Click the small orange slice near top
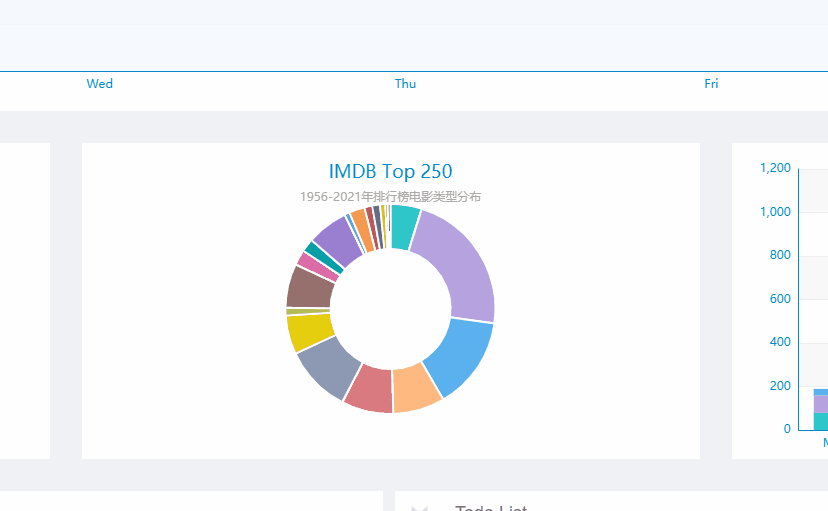The height and width of the screenshot is (511, 828). 362,231
